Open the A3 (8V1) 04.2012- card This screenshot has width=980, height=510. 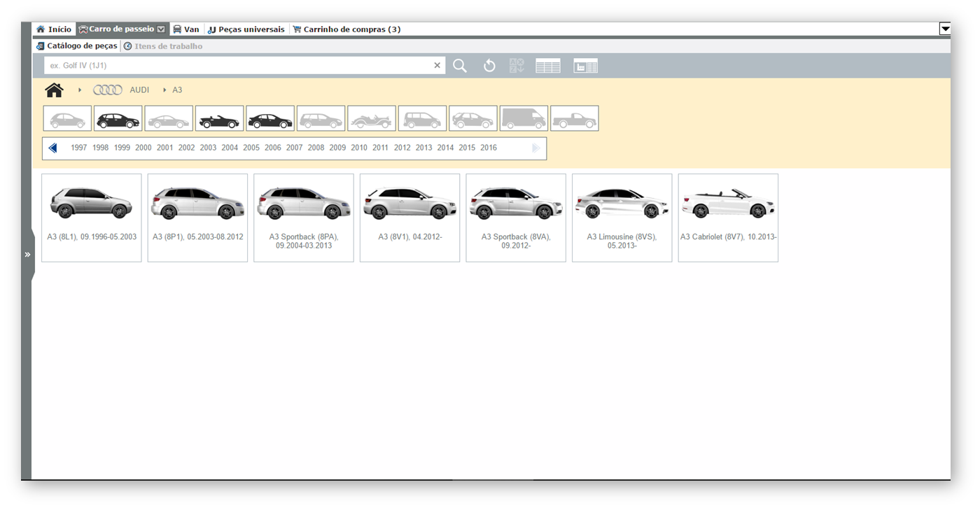pos(410,218)
